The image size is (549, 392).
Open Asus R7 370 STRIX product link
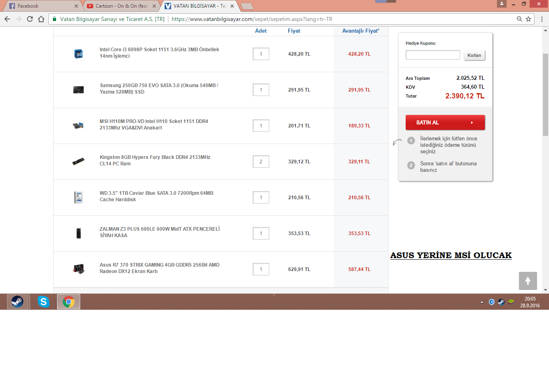[159, 268]
